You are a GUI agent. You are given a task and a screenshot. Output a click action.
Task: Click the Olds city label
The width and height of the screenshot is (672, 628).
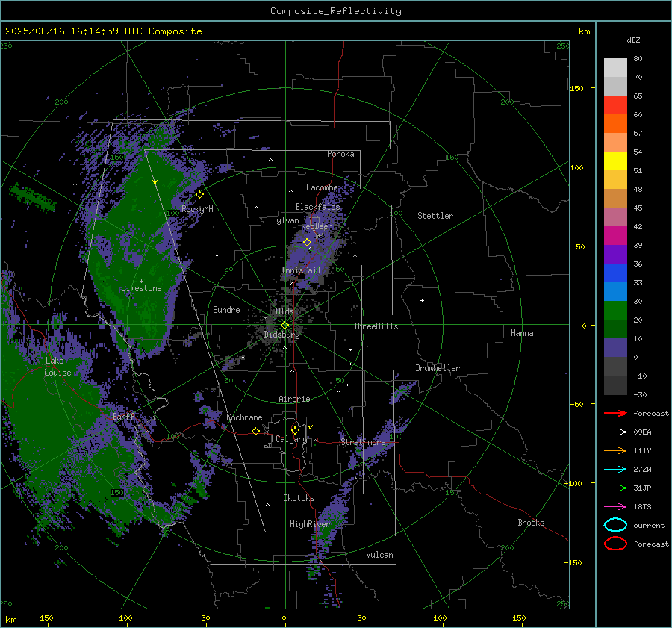coord(284,311)
